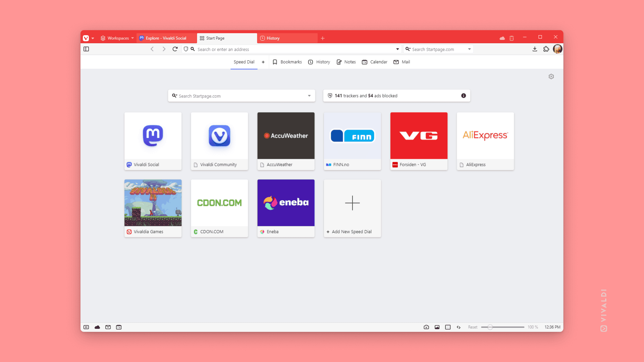Add a new speed dial group

click(263, 62)
